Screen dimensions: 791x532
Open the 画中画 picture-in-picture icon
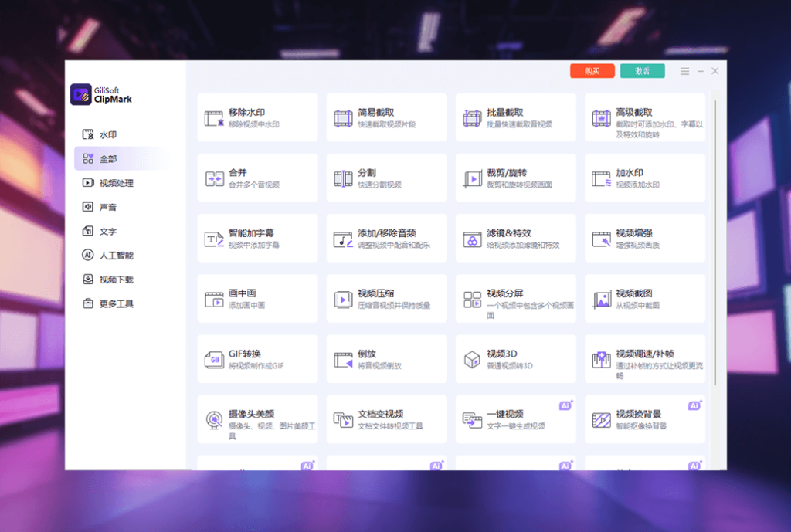click(214, 300)
